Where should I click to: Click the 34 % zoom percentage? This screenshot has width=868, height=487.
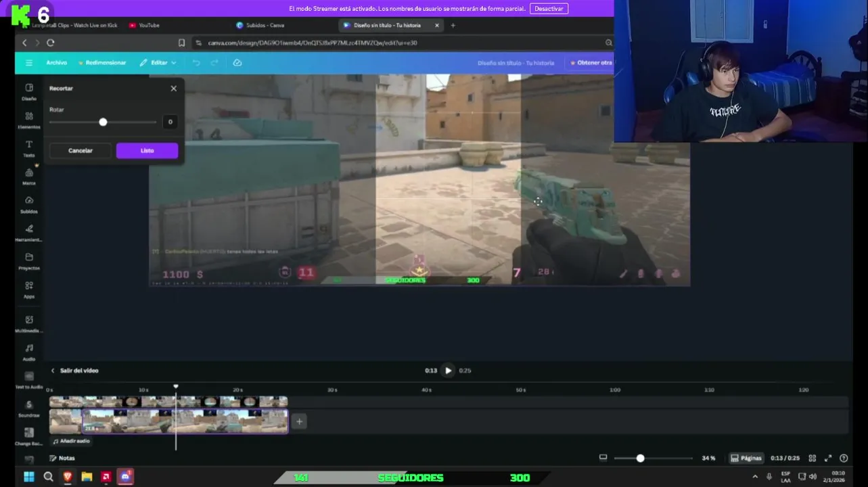[x=708, y=458]
